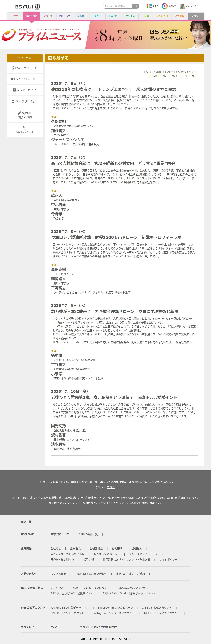The image size is (211, 644).
Task: Open the インフォマティブデータ link in cookie notice
Action: point(71,503)
